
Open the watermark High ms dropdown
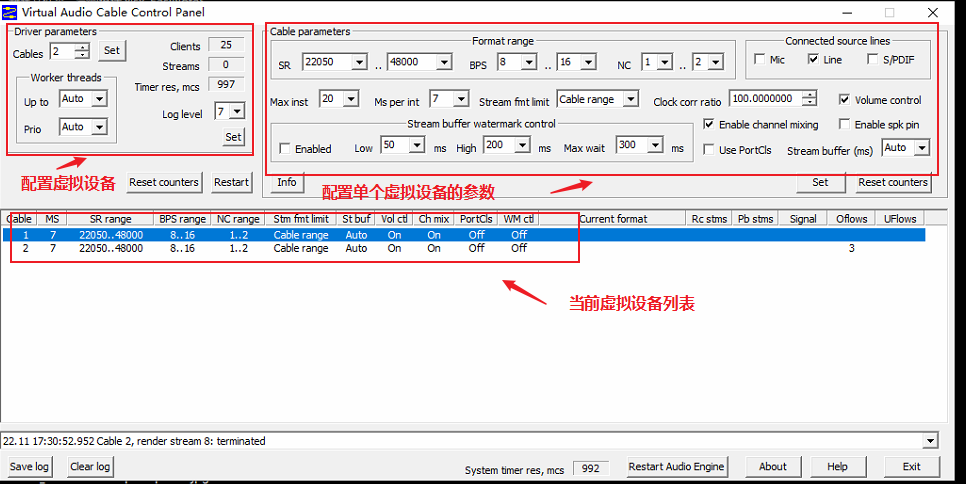(x=522, y=145)
